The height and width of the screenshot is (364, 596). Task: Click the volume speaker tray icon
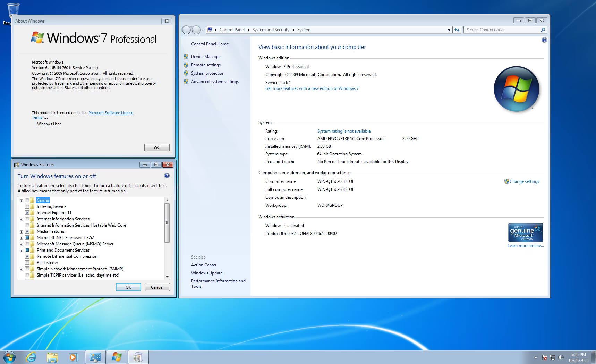561,357
